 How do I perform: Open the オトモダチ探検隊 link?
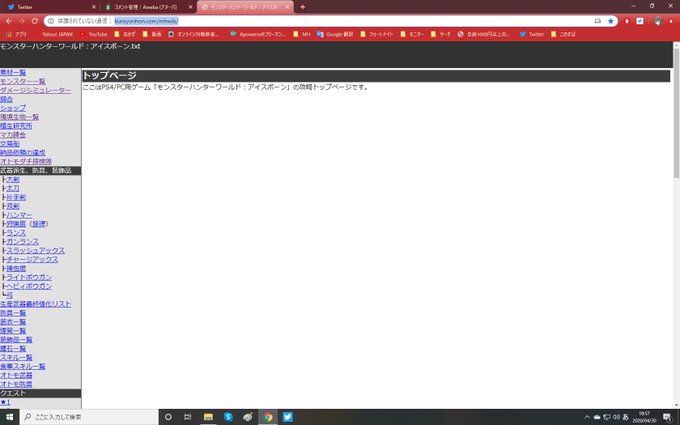coord(26,161)
